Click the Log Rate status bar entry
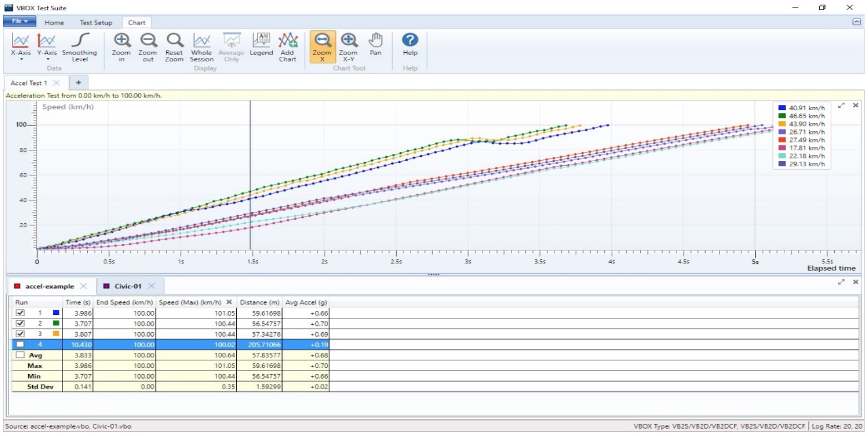The height and width of the screenshot is (436, 868). 838,426
